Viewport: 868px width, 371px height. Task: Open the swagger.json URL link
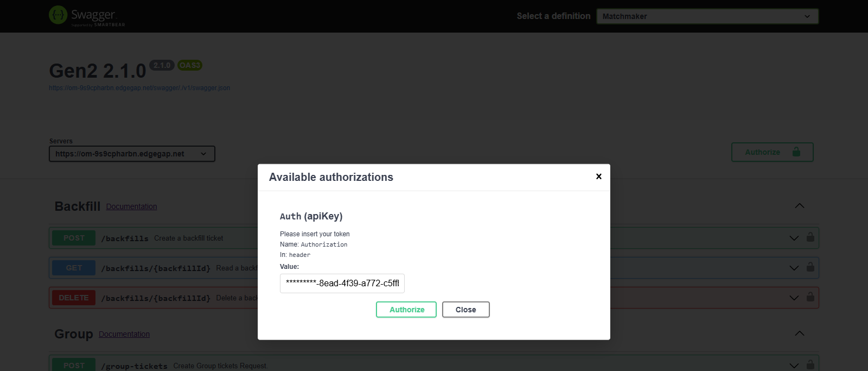coord(139,88)
